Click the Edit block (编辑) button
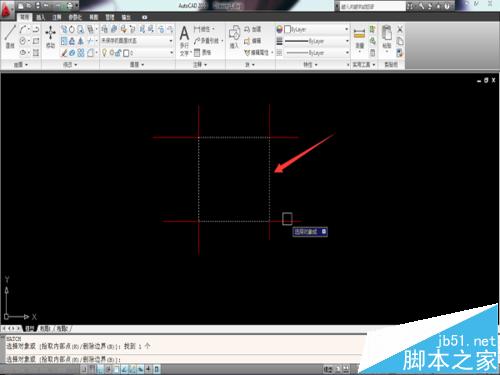Image resolution: width=500 pixels, height=375 pixels. pyautogui.click(x=252, y=41)
